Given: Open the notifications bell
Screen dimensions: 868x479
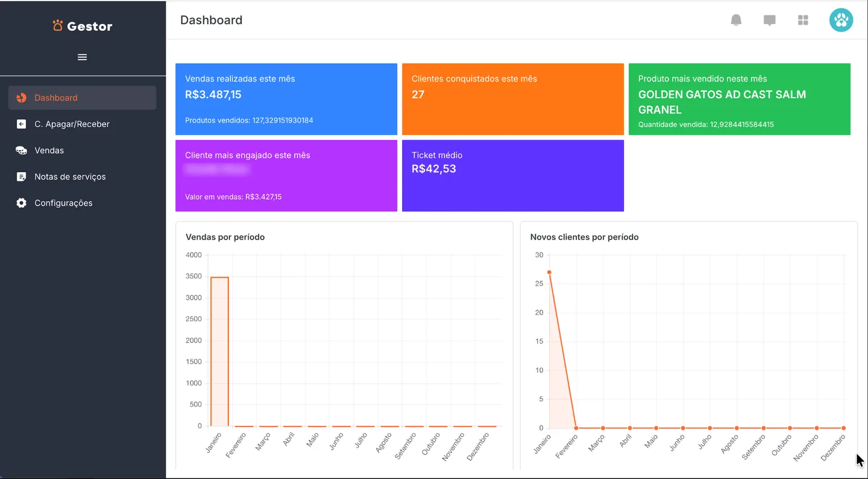Looking at the screenshot, I should [x=736, y=20].
